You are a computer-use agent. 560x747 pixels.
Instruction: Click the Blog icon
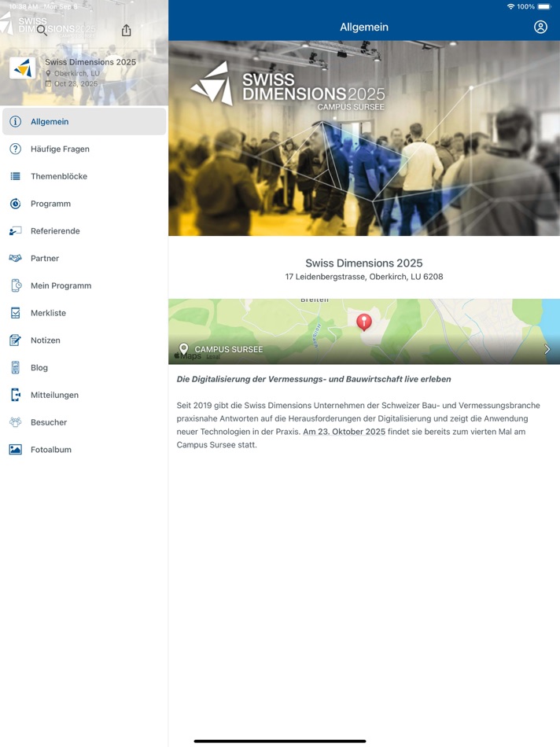tap(16, 367)
